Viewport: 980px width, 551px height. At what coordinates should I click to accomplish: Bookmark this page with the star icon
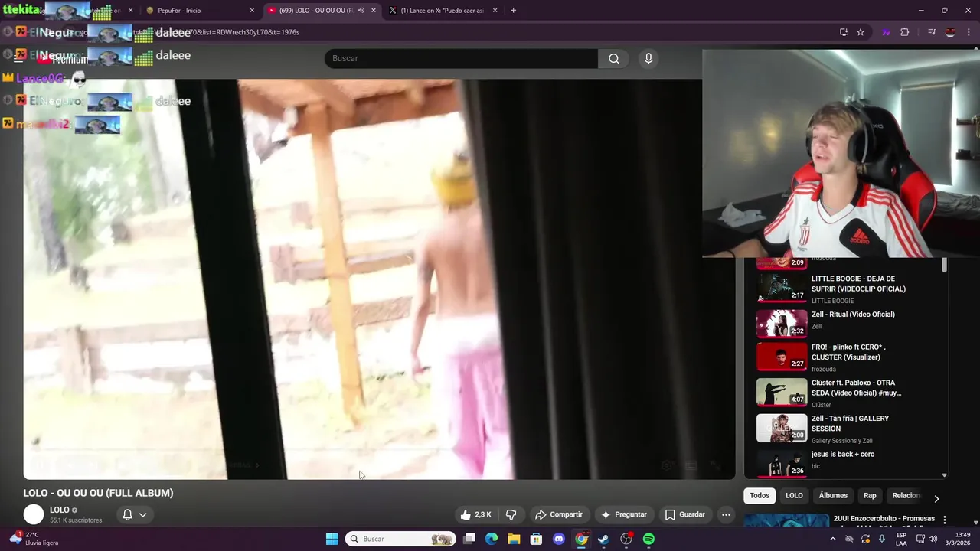click(x=861, y=32)
